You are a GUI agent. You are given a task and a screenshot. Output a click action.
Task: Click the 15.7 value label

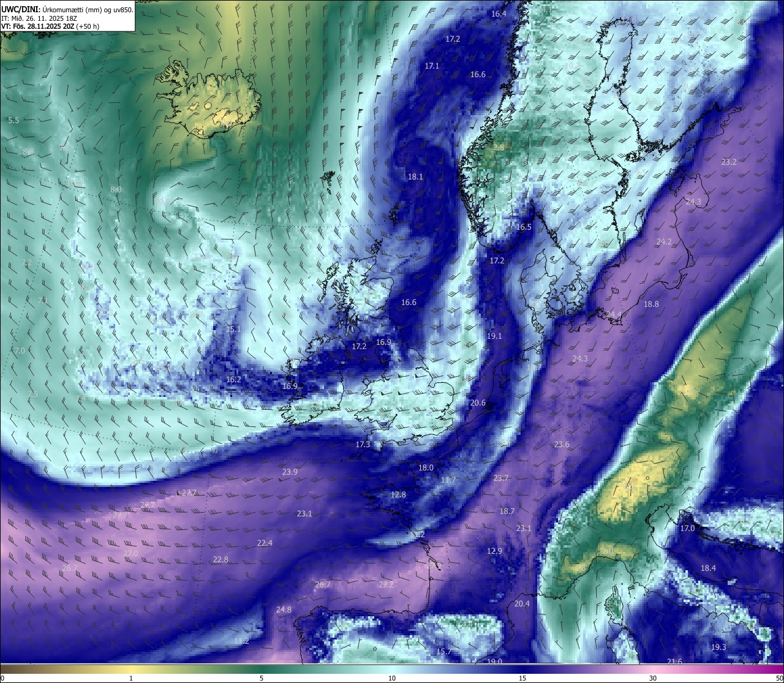(x=444, y=651)
